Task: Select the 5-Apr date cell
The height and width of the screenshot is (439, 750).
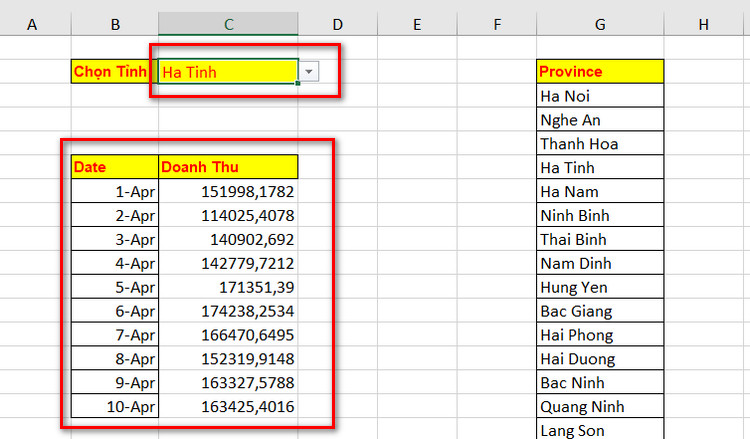Action: coord(115,287)
